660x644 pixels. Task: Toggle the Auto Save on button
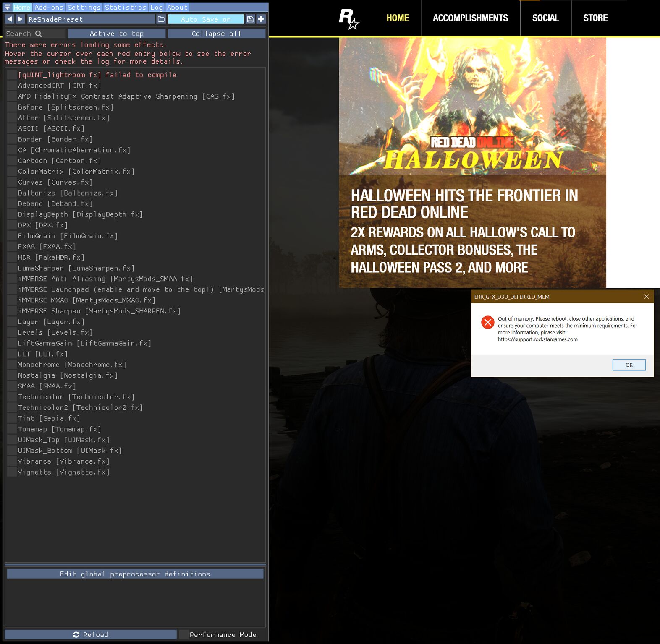coord(206,19)
